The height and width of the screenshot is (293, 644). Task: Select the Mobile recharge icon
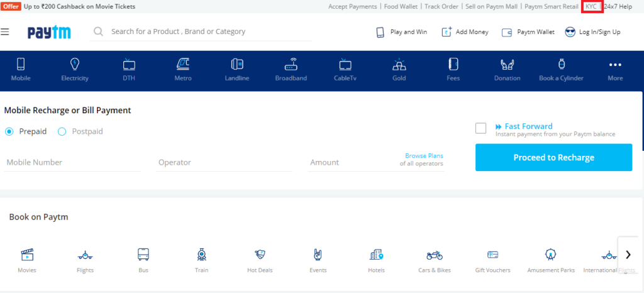pyautogui.click(x=21, y=64)
